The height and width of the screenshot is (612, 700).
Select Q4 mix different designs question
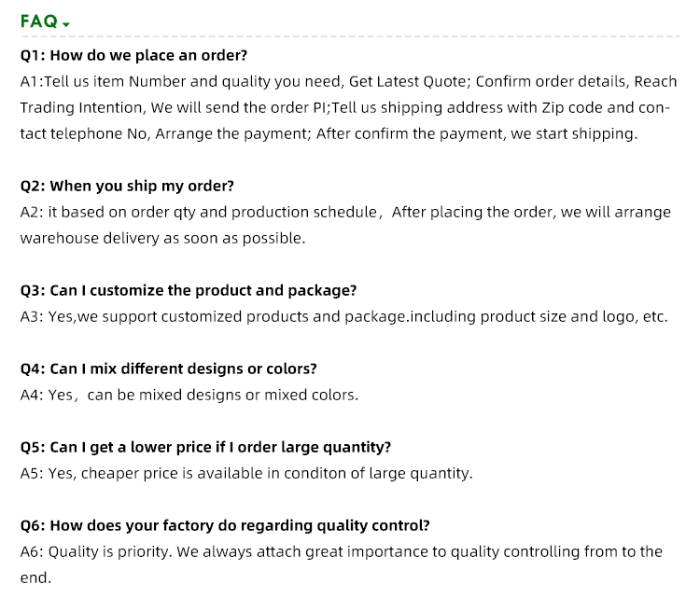pyautogui.click(x=169, y=369)
